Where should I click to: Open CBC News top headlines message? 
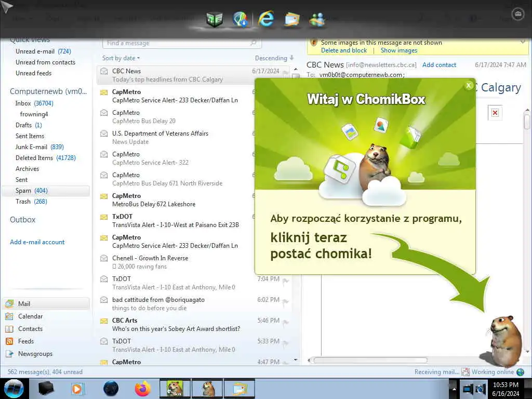coord(193,75)
